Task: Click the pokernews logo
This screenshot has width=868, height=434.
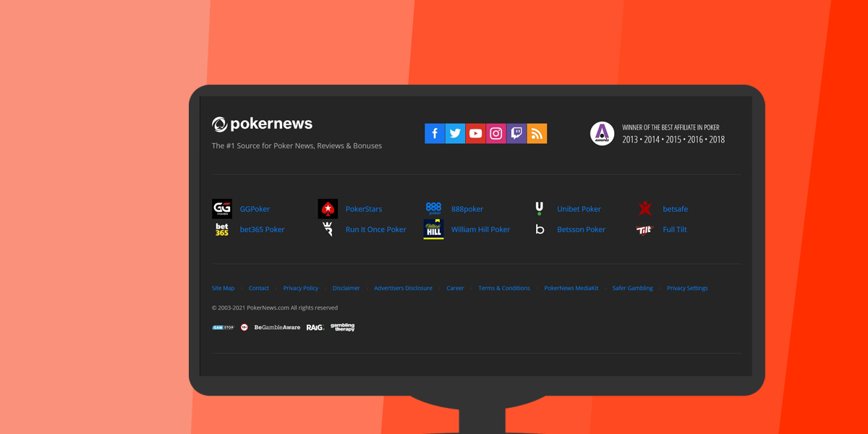Action: pos(262,124)
